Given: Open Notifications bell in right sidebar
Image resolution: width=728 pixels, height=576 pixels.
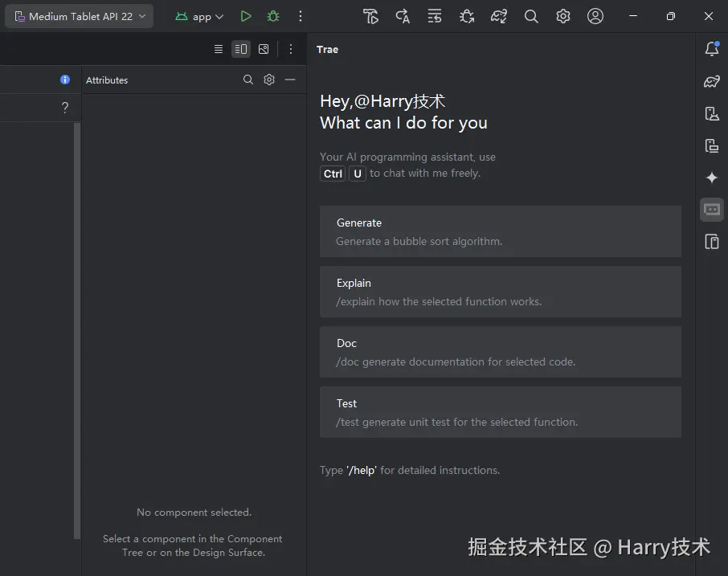Looking at the screenshot, I should coord(712,49).
